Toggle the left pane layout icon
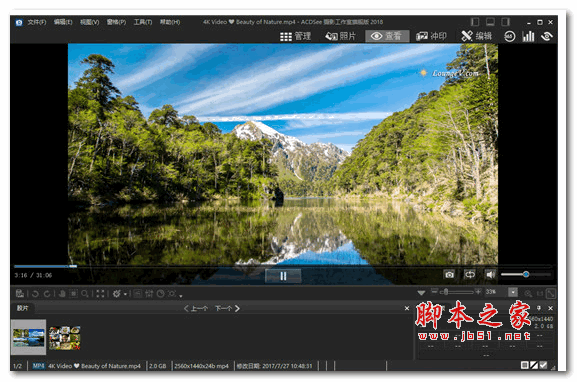This screenshot has height=382, width=577. (475, 22)
